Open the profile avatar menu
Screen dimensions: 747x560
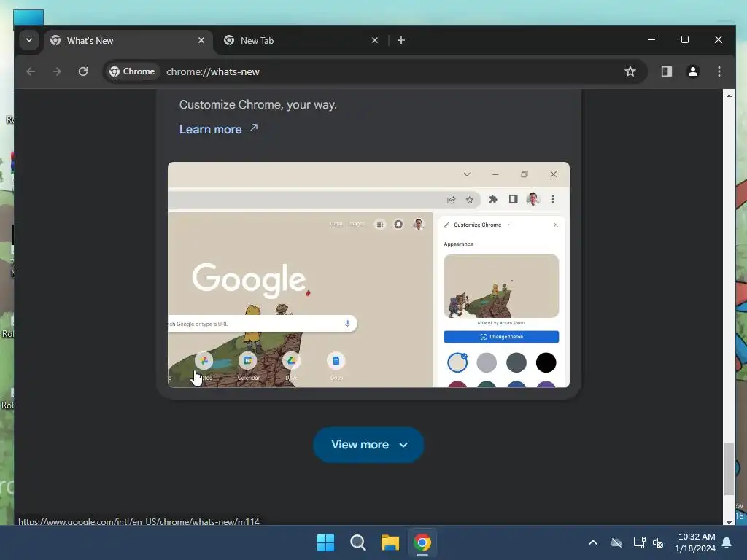tap(693, 71)
